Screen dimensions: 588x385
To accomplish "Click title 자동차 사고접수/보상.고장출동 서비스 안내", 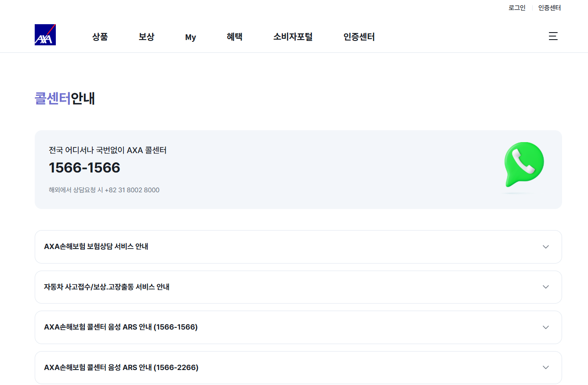I will 107,287.
